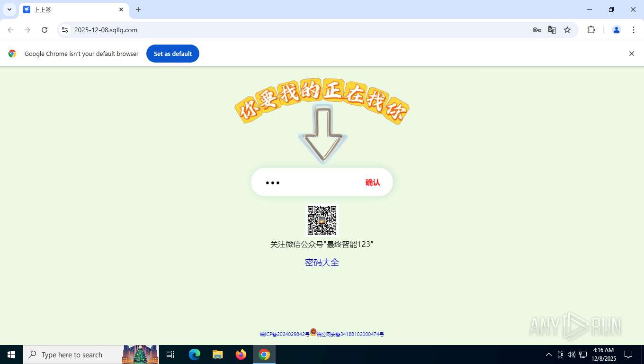
Task: Click the browser back arrow
Action: (x=10, y=30)
